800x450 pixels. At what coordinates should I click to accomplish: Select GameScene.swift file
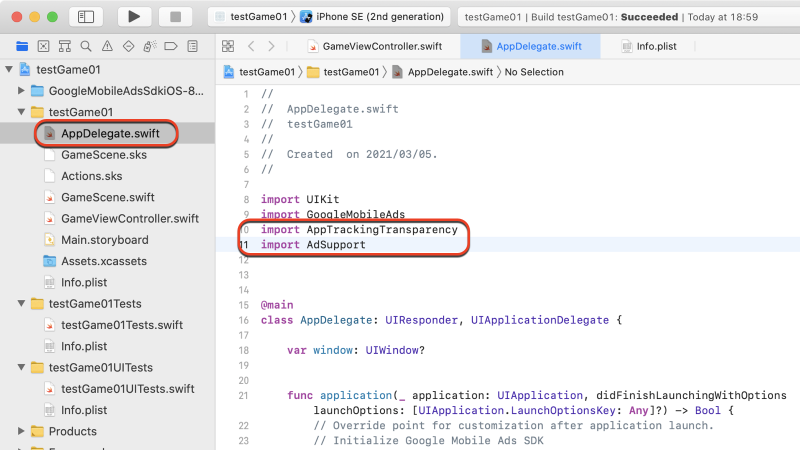point(108,197)
